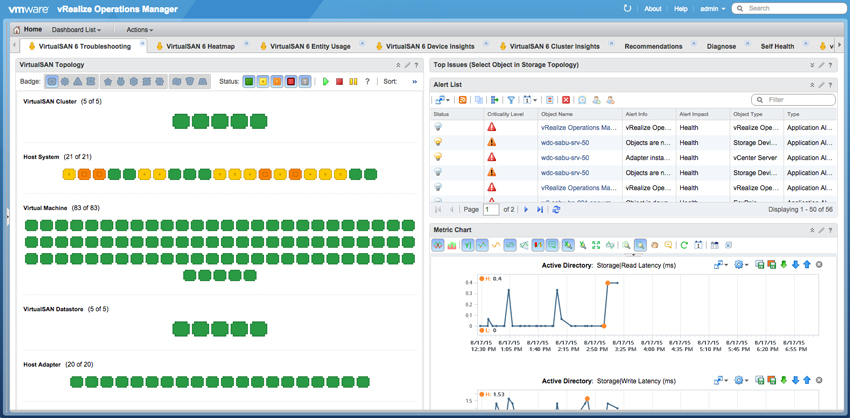Click the copy icon in Alert List toolbar
The width and height of the screenshot is (850, 418).
(479, 100)
